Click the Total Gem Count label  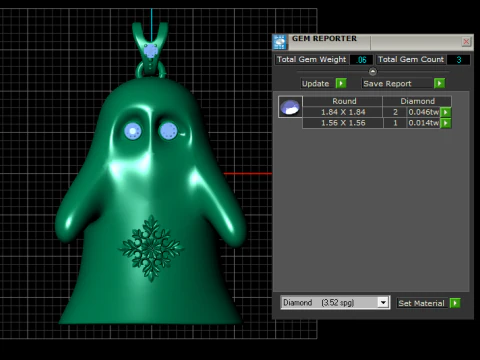pyautogui.click(x=411, y=59)
